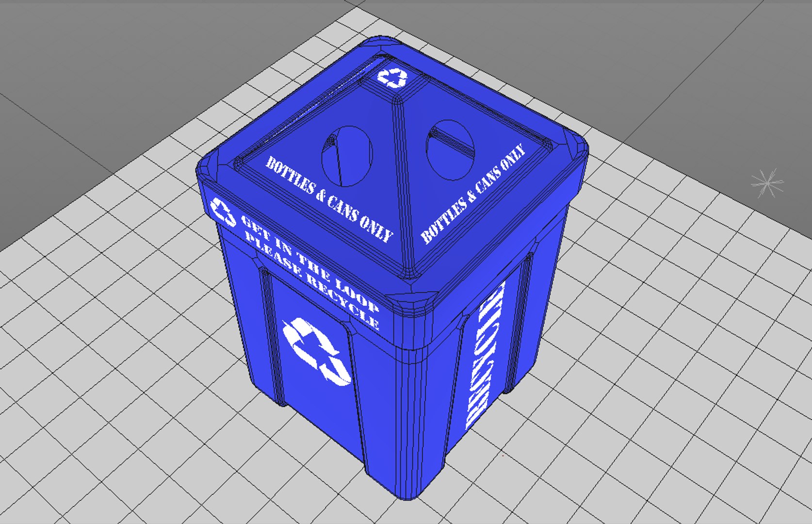The image size is (812, 524).
Task: Select the star-shaped light gizmo in viewport
Action: [x=767, y=183]
